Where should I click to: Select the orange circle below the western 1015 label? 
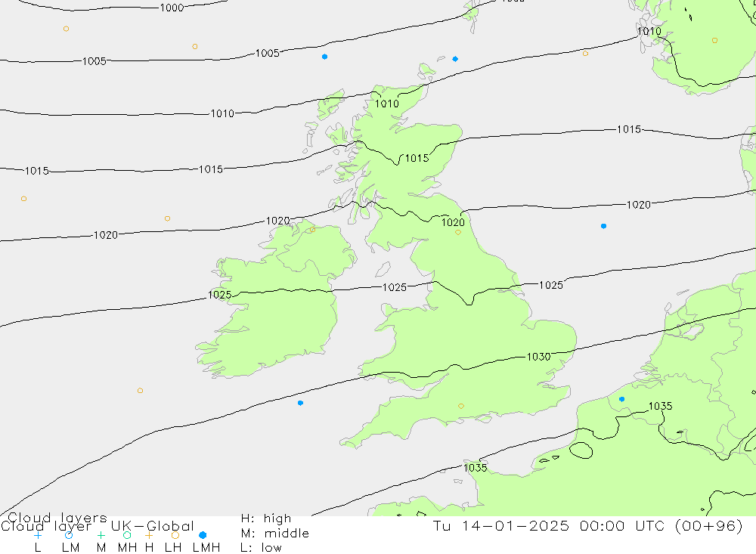(23, 199)
